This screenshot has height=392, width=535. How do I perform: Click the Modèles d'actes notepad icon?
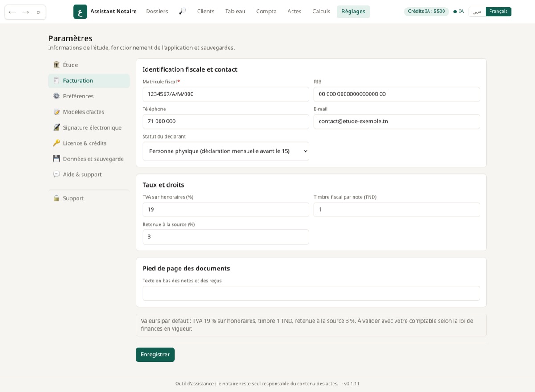pos(56,112)
